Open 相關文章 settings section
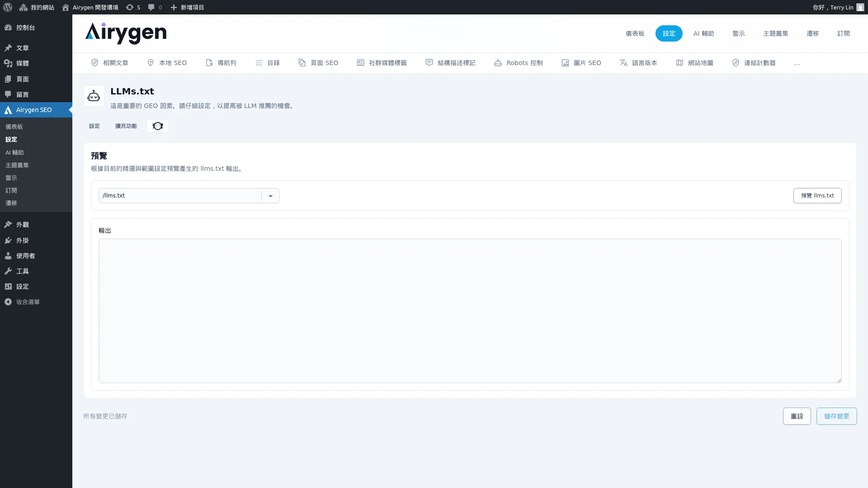This screenshot has height=488, width=868. (110, 63)
